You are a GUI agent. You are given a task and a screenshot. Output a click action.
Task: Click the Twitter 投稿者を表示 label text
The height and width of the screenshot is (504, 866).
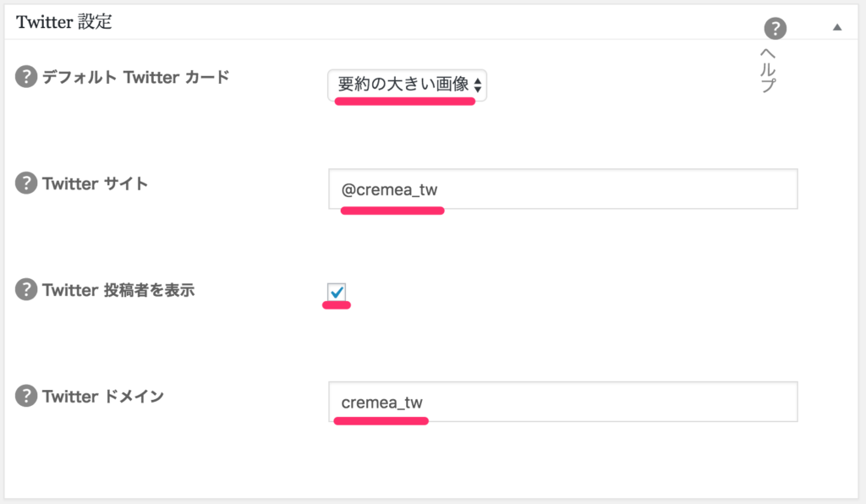118,290
